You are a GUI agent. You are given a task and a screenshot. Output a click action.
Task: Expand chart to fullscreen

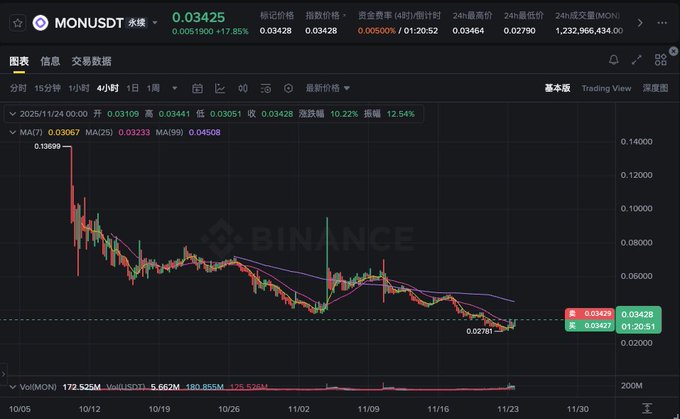[x=637, y=60]
